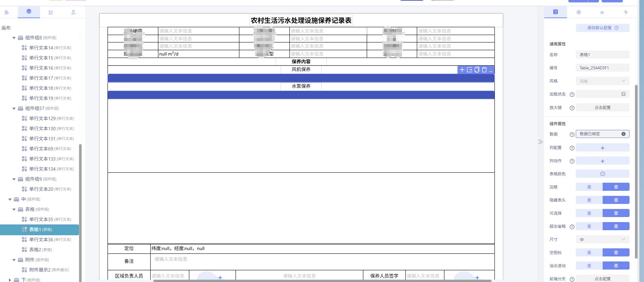Click plus upload icon near 保养人员签字
Viewport: 644px width, 282px height.
[x=477, y=278]
